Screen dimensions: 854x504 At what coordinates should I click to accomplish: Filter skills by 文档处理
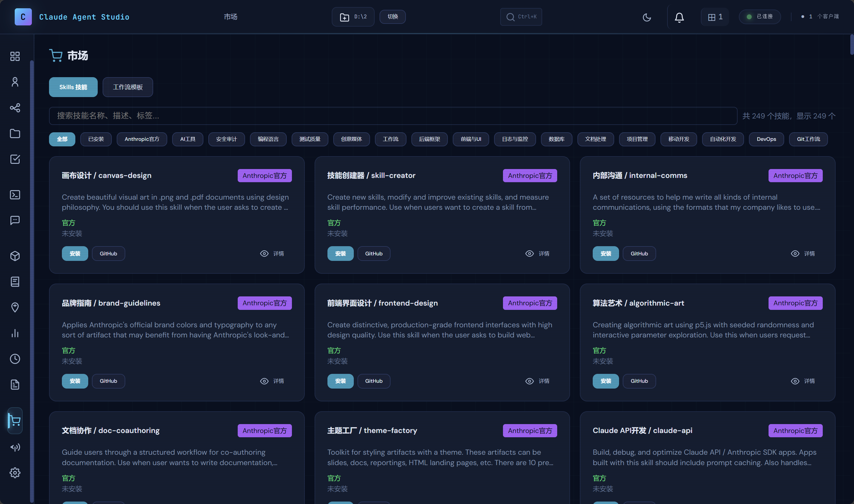point(596,139)
